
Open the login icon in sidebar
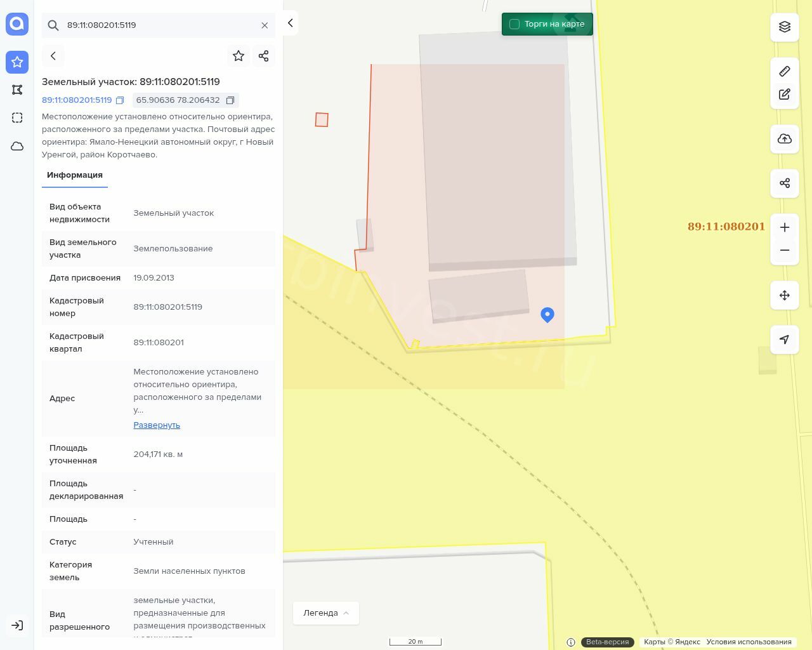(x=17, y=625)
